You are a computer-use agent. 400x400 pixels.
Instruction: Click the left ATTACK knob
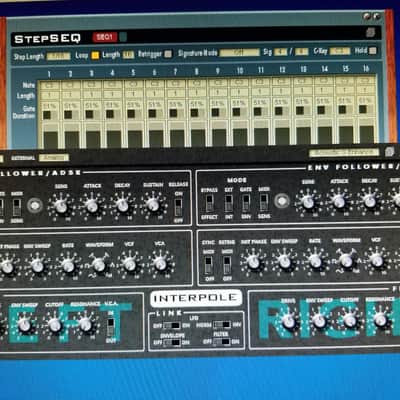(x=92, y=206)
